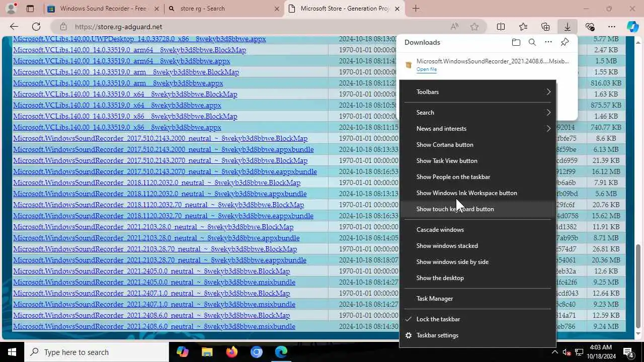Open the network tray icon

pos(579,352)
